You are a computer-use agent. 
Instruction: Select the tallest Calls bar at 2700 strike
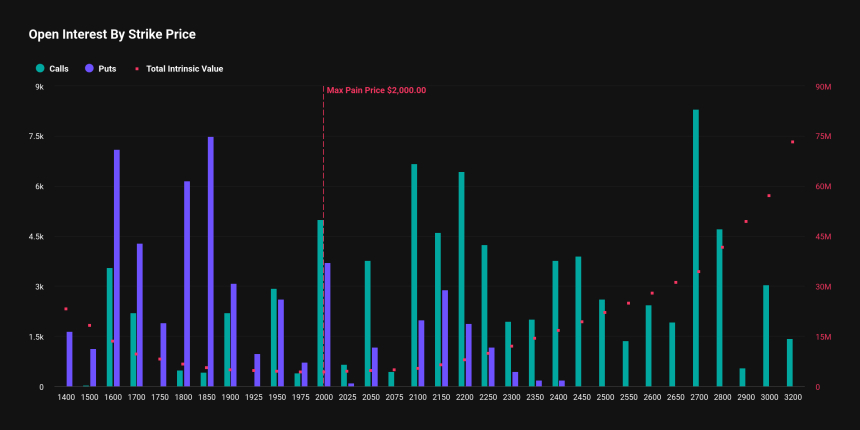696,248
